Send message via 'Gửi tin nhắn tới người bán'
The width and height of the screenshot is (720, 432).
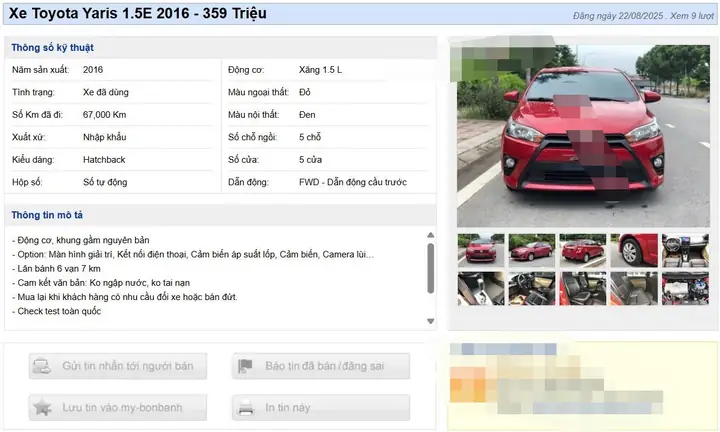pos(118,366)
